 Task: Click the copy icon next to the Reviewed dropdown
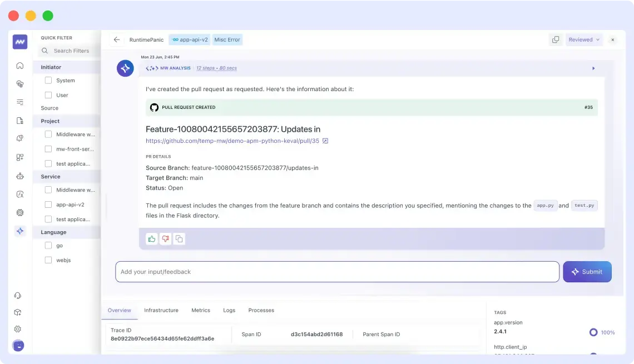click(555, 39)
